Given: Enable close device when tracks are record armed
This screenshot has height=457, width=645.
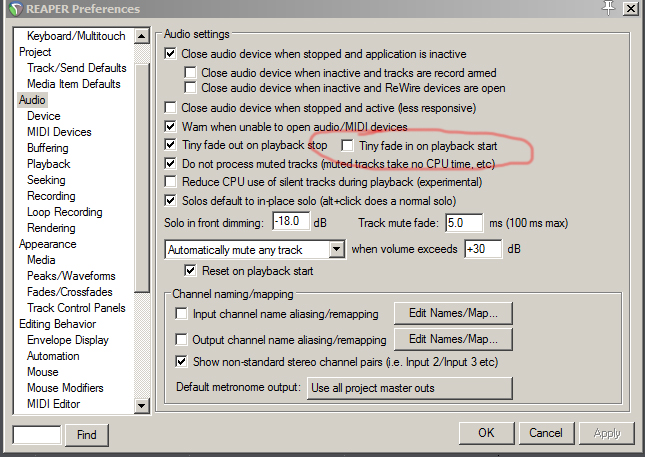Looking at the screenshot, I should click(190, 72).
